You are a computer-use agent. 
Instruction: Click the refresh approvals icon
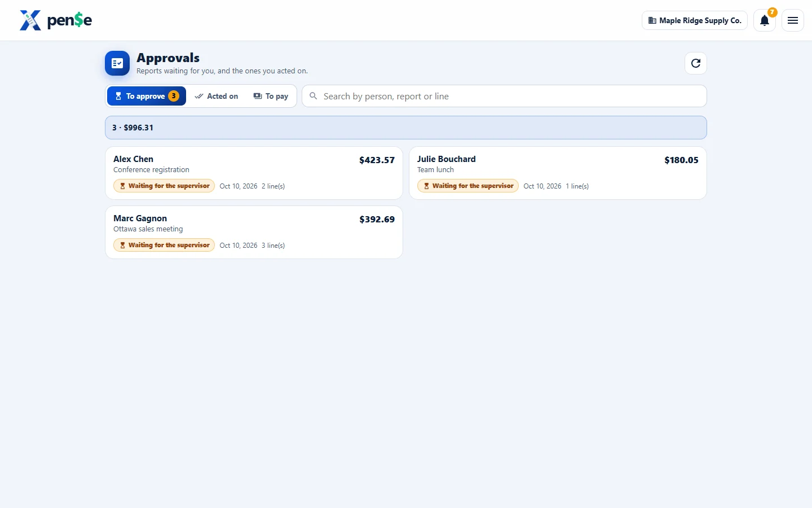695,63
